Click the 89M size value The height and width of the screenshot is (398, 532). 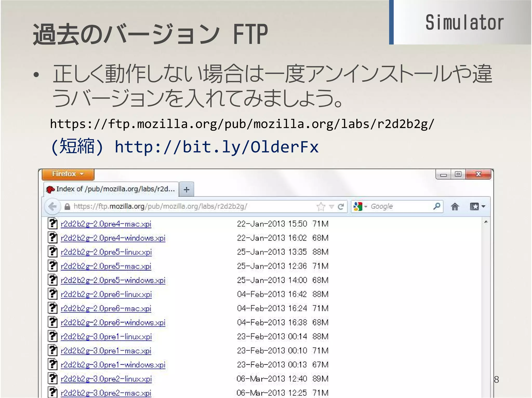[321, 379]
